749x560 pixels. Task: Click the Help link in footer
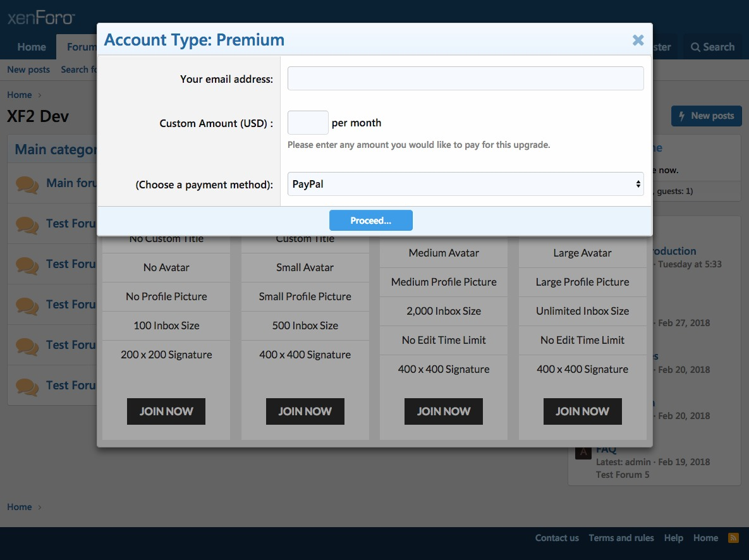click(673, 538)
